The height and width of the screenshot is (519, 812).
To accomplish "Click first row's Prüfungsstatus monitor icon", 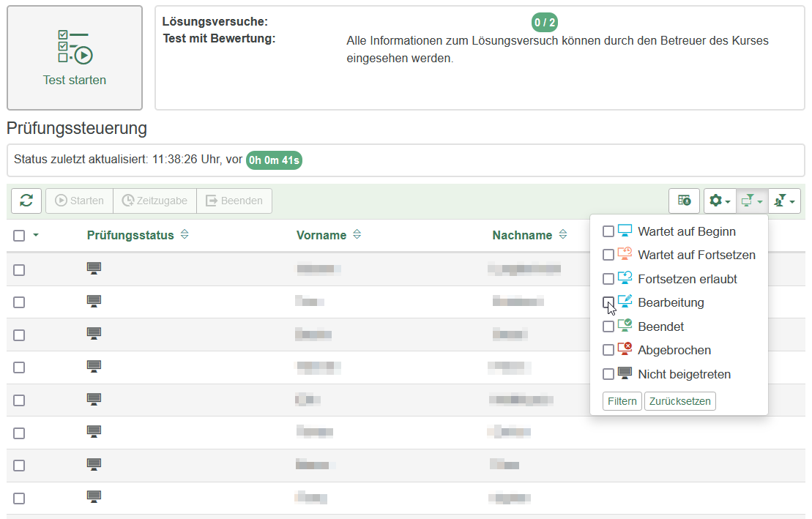I will (94, 269).
